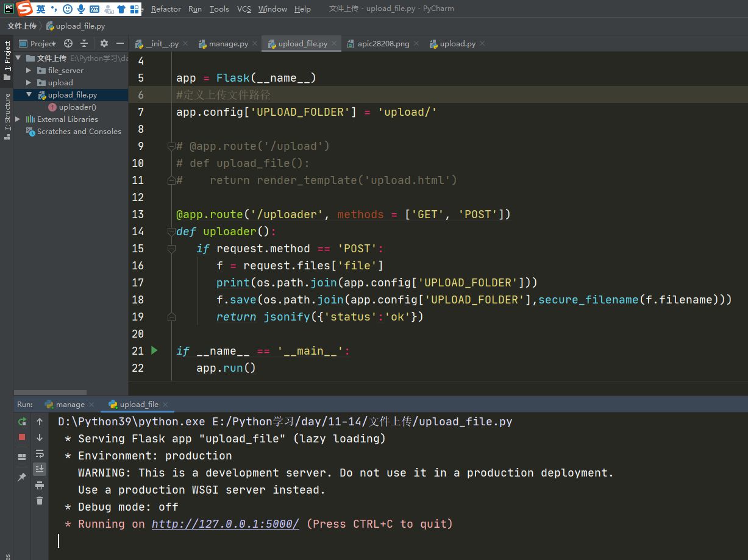Close the upload_file.py editor tab

[x=333, y=44]
